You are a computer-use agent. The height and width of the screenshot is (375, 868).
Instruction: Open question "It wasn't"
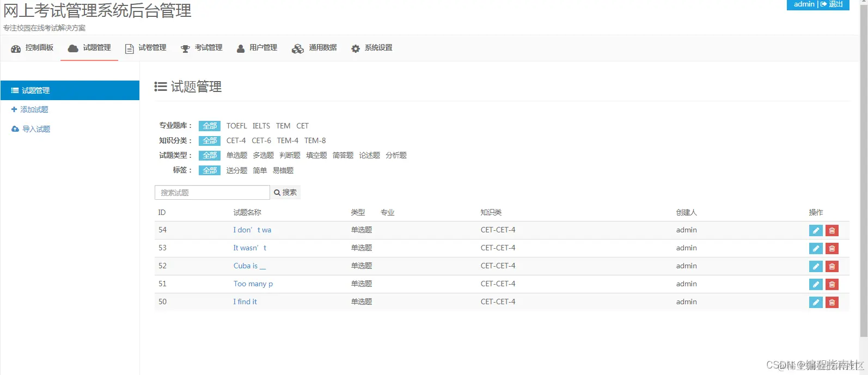click(x=250, y=248)
